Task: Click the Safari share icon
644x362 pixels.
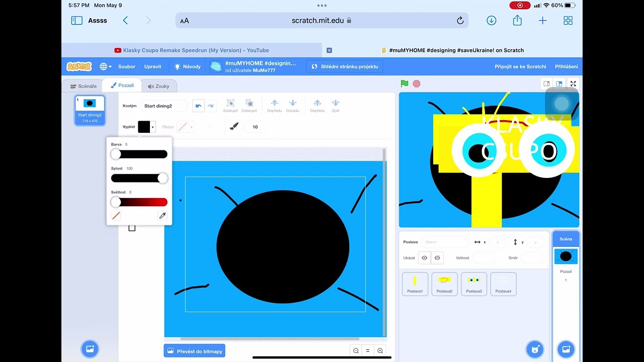Action: (x=517, y=20)
